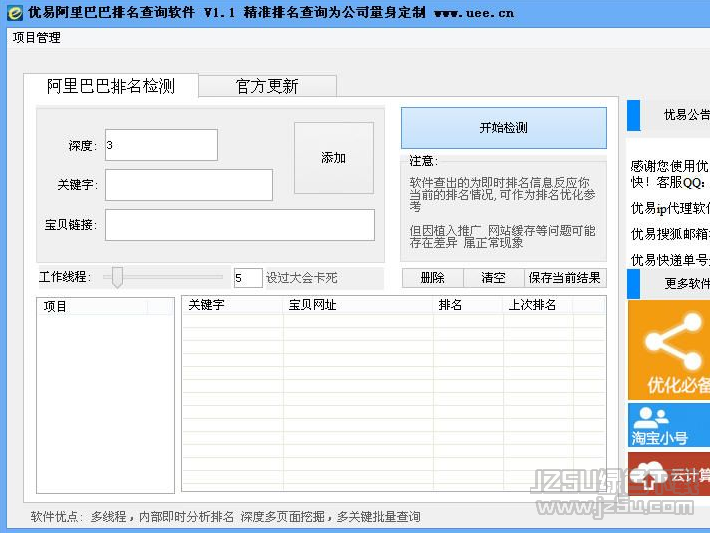The height and width of the screenshot is (533, 712).
Task: Click the 清空 button
Action: pos(494,277)
